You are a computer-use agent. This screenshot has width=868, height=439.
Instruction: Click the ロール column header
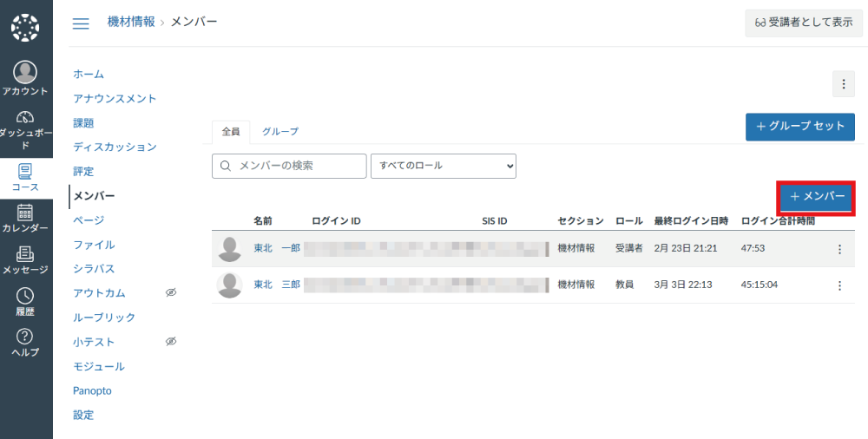coord(628,221)
